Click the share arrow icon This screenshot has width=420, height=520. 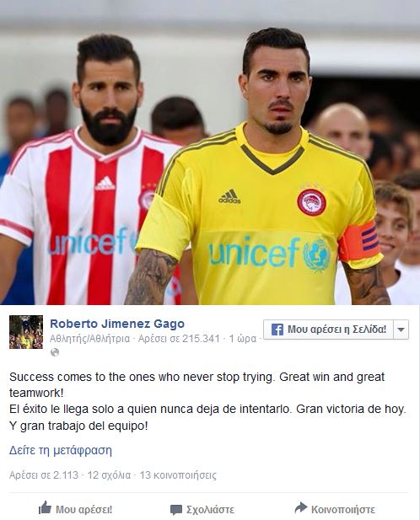301,507
